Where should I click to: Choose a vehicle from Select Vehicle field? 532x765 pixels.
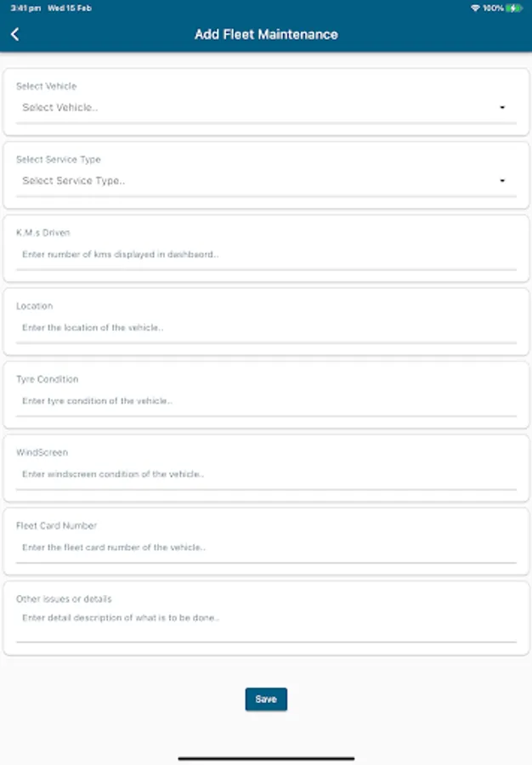click(x=255, y=108)
